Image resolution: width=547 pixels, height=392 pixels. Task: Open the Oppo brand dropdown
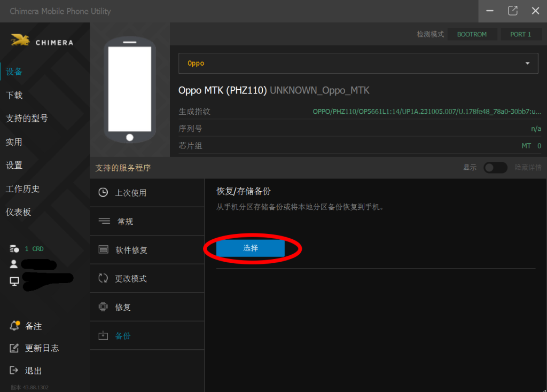pyautogui.click(x=358, y=63)
